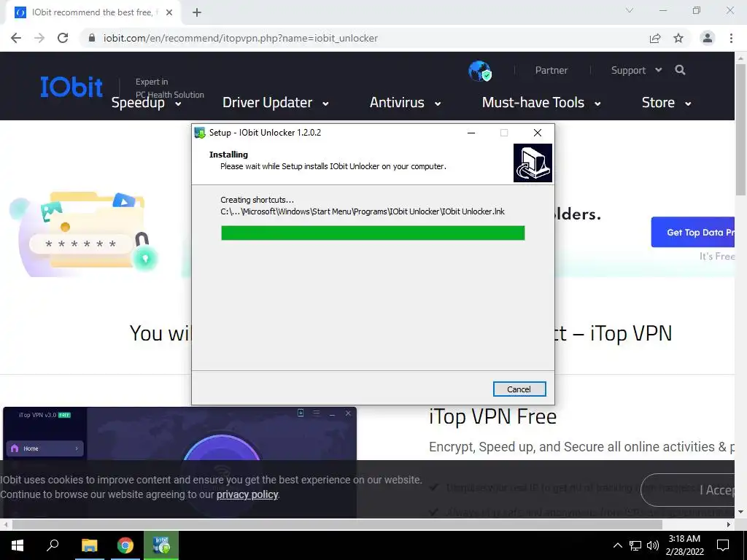
Task: Go back to the previous page
Action: click(16, 38)
